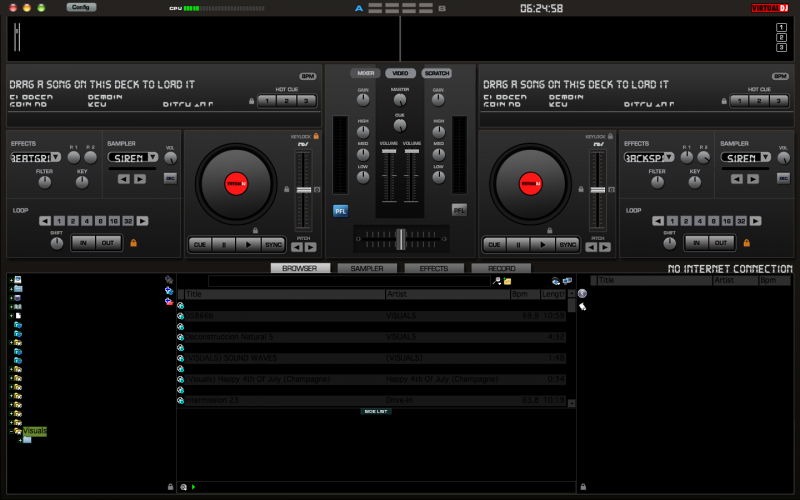Switch to the Sampler tab
This screenshot has width=800, height=500.
367,269
